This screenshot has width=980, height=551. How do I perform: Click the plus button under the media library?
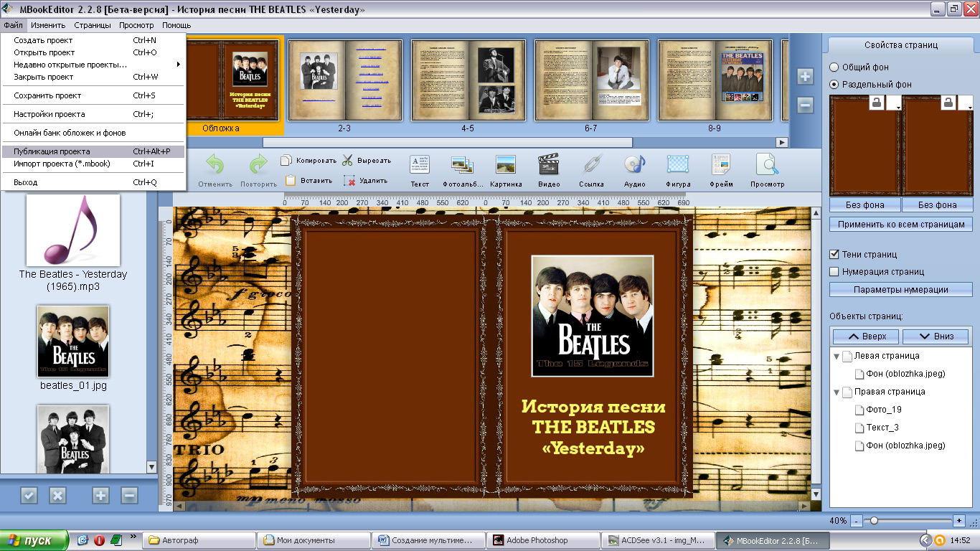[x=100, y=495]
